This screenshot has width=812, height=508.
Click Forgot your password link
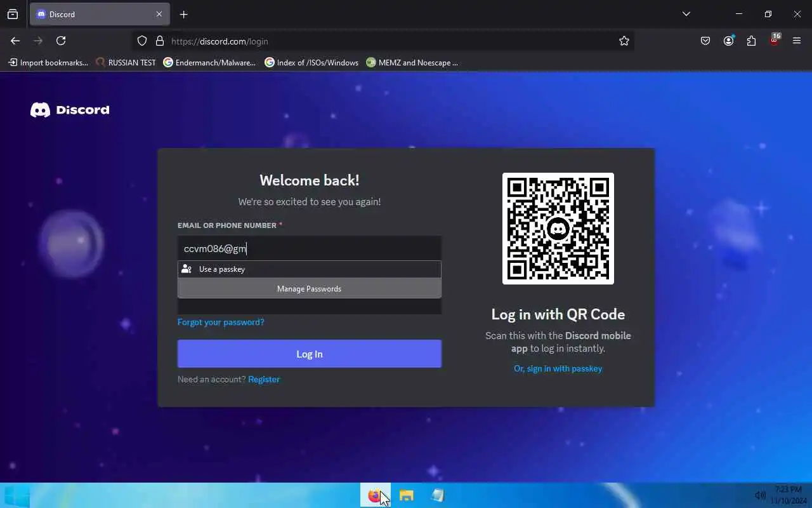[x=221, y=322]
